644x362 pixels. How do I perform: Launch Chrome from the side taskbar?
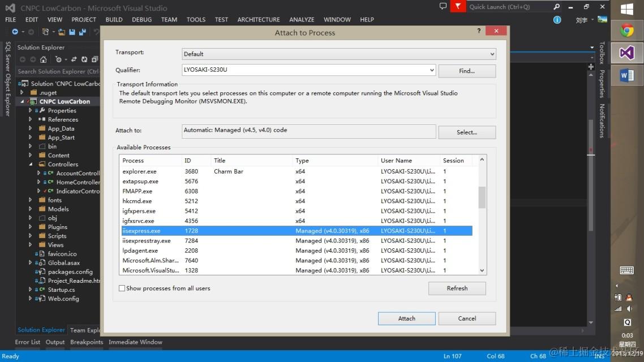(x=627, y=31)
